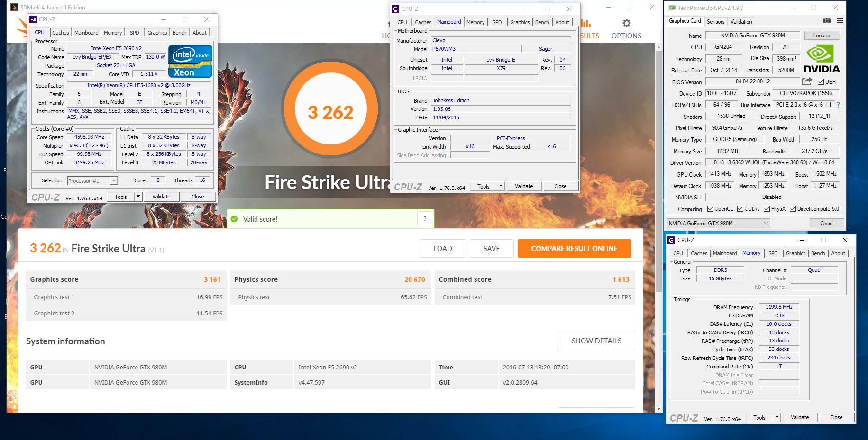
Task: Click COMPARE RESULT ONLINE button
Action: [574, 248]
